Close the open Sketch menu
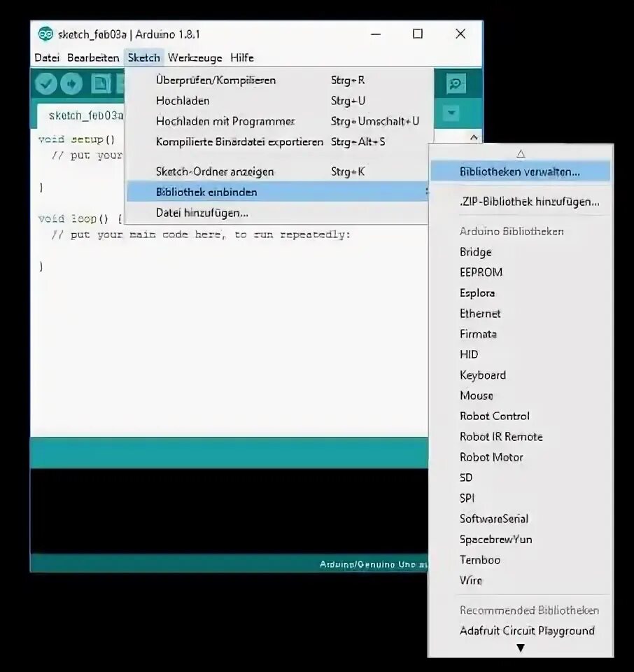This screenshot has width=634, height=672. (x=144, y=58)
